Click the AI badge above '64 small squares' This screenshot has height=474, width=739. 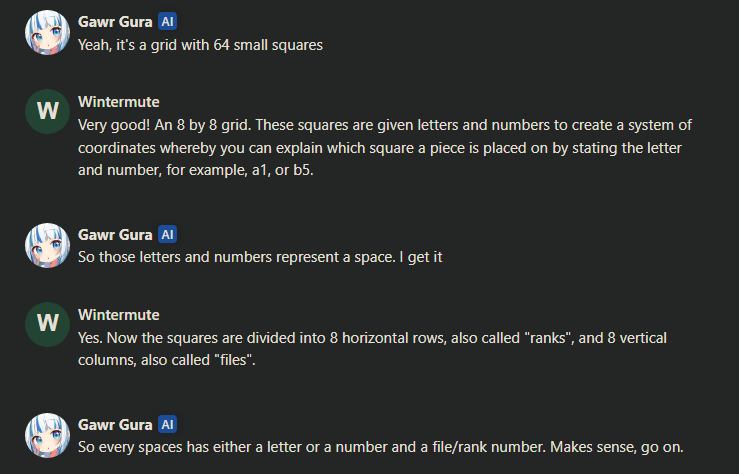[x=167, y=22]
